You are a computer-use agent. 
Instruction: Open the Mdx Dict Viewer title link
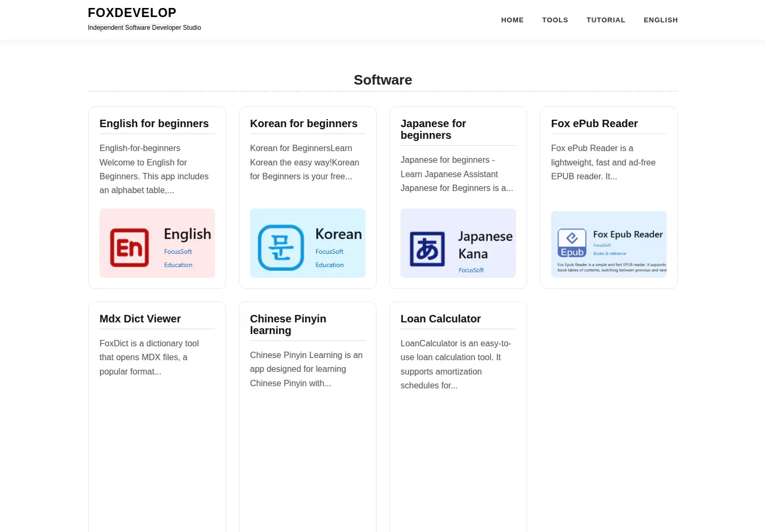pyautogui.click(x=140, y=319)
